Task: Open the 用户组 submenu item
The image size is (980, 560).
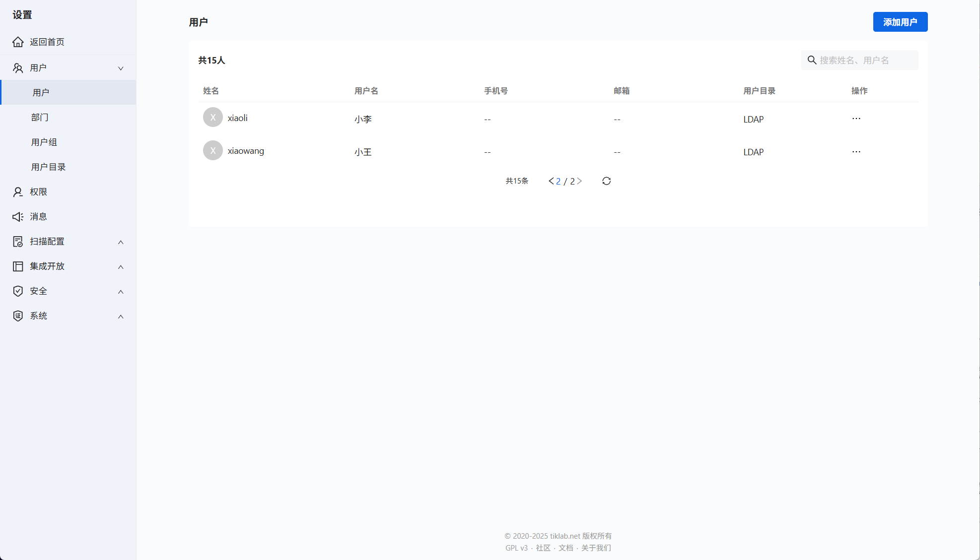Action: pyautogui.click(x=44, y=142)
